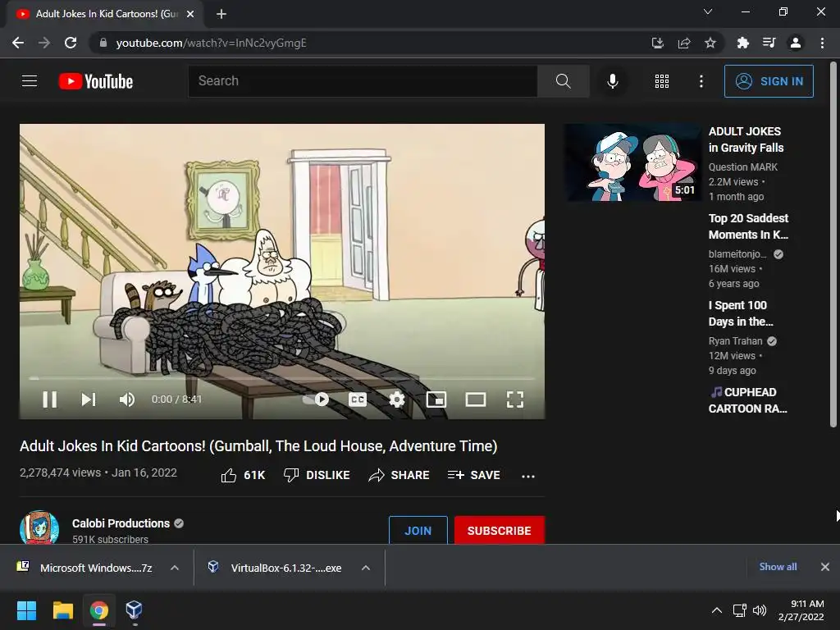The image size is (840, 630).
Task: Open more actions ellipsis under video
Action: (x=528, y=476)
